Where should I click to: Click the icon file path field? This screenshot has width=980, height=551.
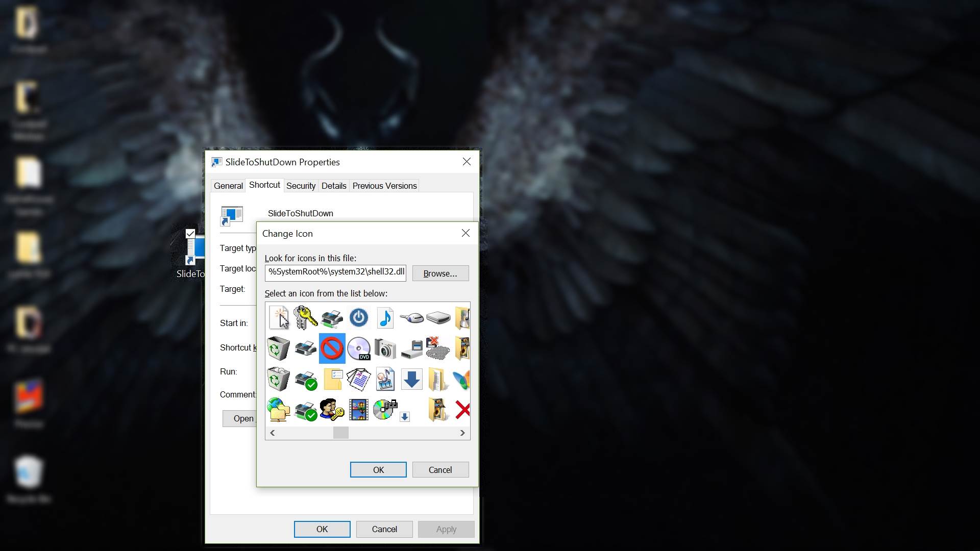point(335,272)
